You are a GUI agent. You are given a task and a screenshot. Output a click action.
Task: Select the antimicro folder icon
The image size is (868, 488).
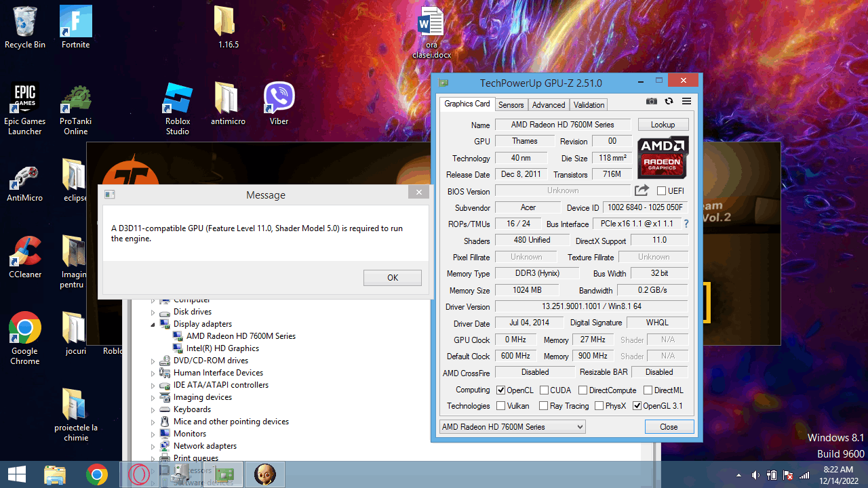228,104
